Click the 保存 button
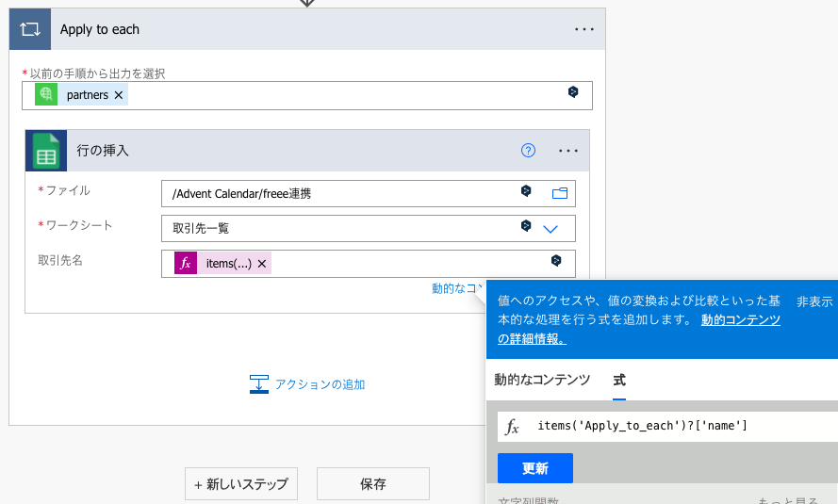This screenshot has width=838, height=504. coord(373,483)
